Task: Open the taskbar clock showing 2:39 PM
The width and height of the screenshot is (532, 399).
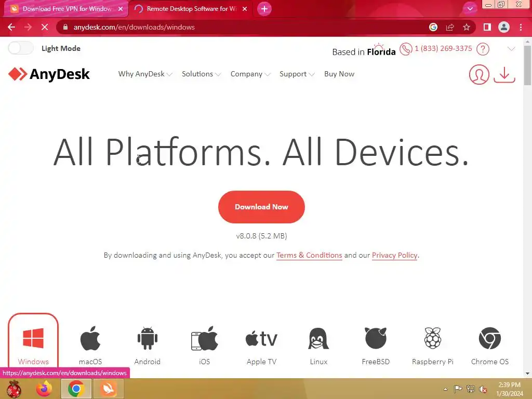Action: pyautogui.click(x=509, y=389)
